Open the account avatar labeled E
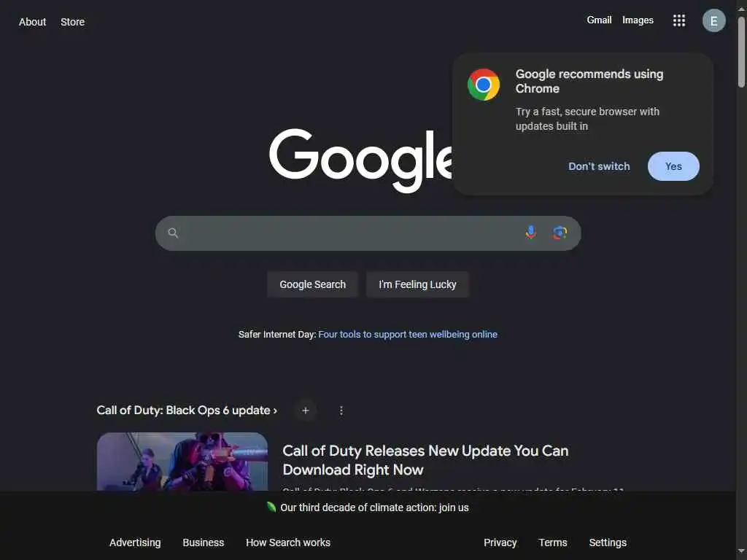The image size is (747, 560). [x=713, y=20]
